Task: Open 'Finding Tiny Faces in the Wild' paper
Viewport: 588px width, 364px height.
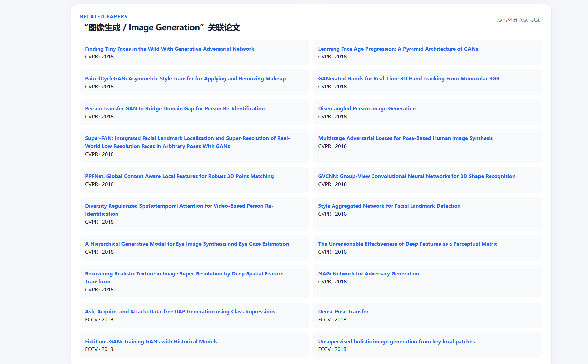Action: coord(170,49)
